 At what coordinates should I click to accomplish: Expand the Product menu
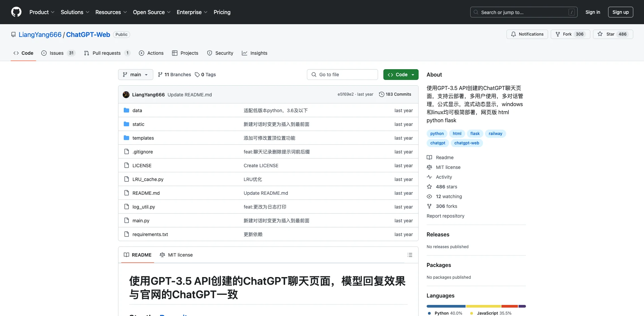pyautogui.click(x=42, y=12)
